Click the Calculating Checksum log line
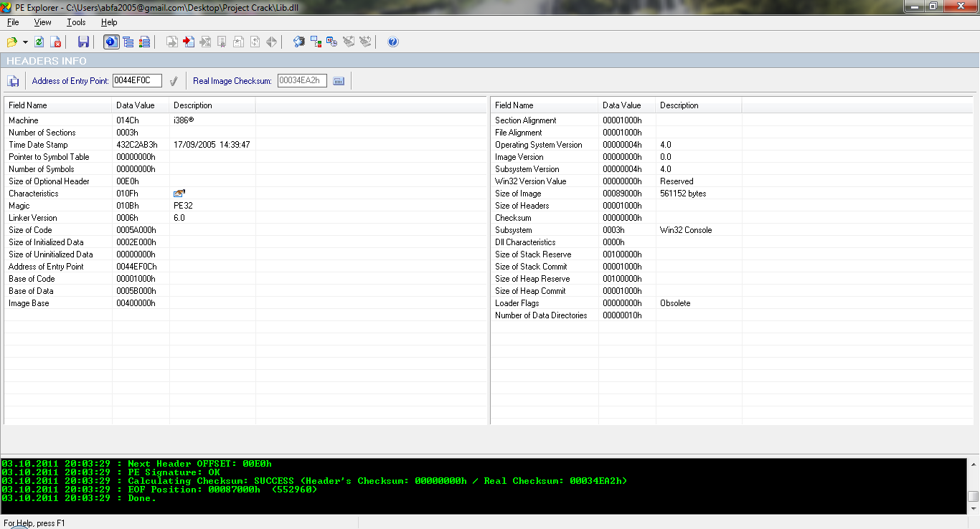This screenshot has height=529, width=980. click(314, 481)
